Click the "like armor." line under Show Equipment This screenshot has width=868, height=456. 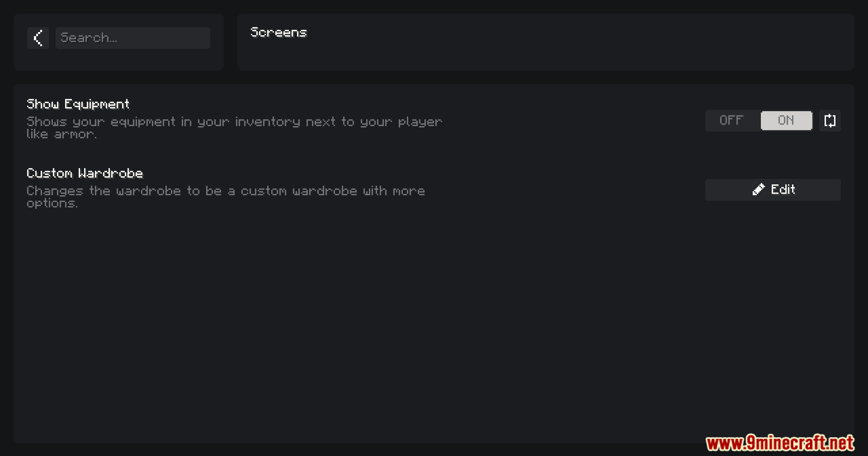(61, 134)
